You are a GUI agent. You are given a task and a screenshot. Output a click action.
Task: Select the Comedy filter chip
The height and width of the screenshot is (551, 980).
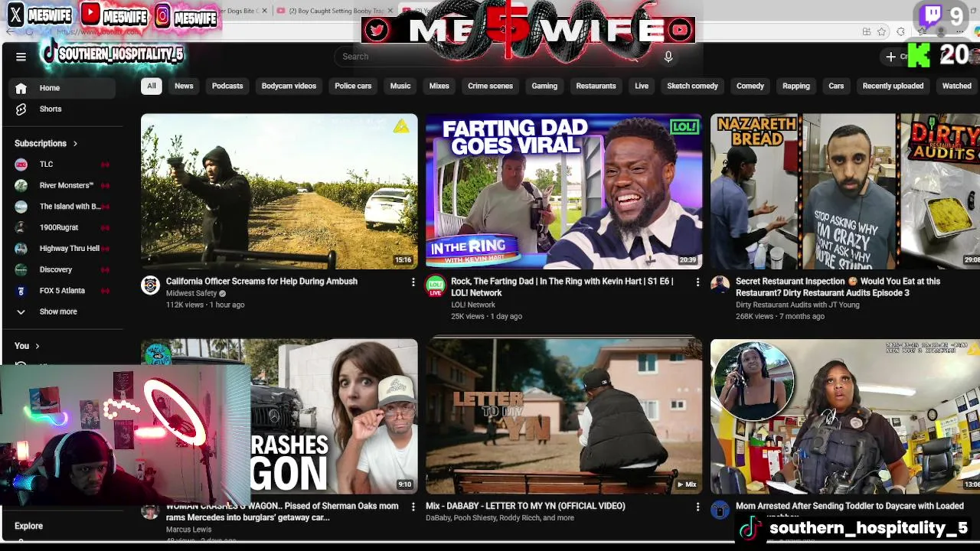click(750, 86)
